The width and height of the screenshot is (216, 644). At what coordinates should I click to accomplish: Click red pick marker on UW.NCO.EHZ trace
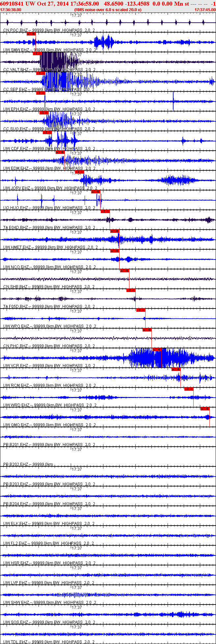click(115, 251)
